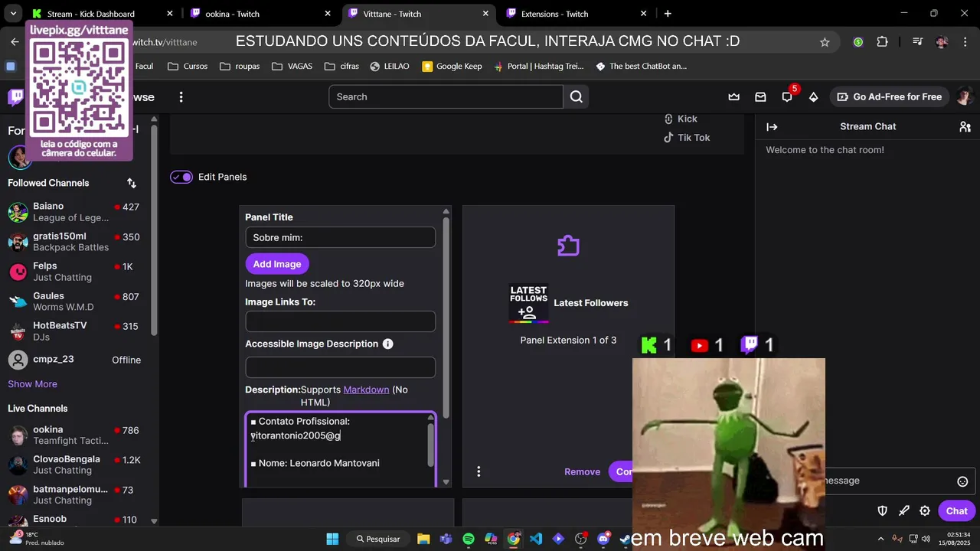Open extension panel three-dot options
The height and width of the screenshot is (551, 980).
coord(479,471)
